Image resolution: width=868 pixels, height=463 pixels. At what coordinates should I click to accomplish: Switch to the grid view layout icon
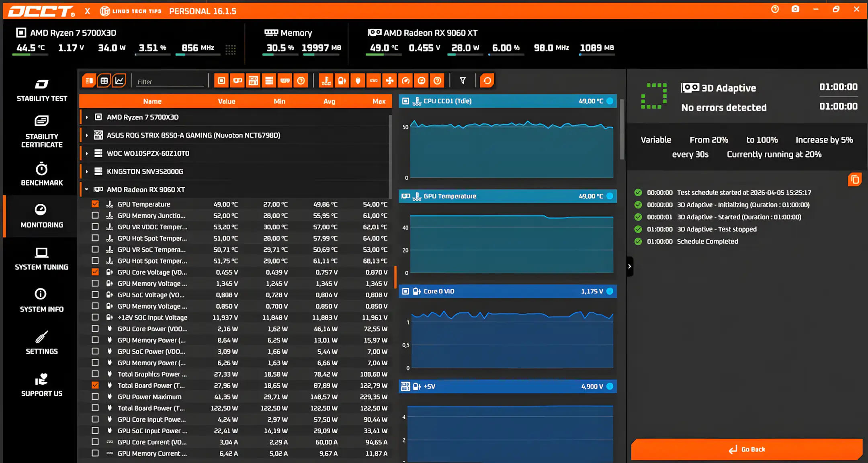point(104,81)
